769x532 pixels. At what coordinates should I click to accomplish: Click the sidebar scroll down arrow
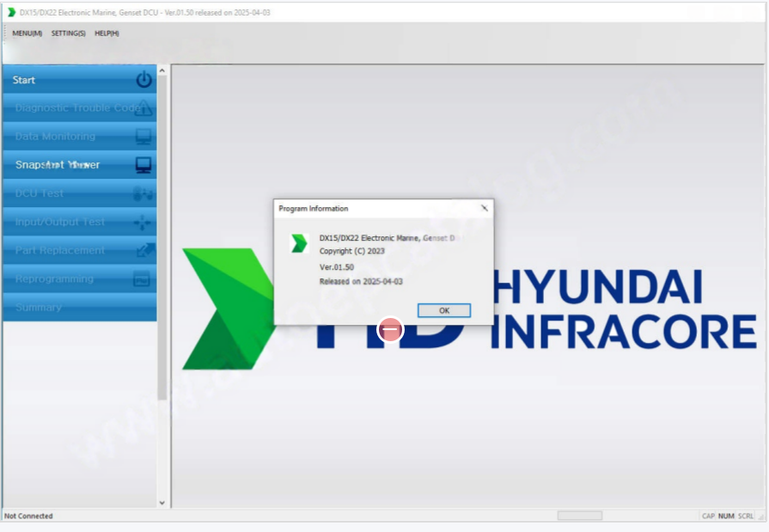click(163, 503)
